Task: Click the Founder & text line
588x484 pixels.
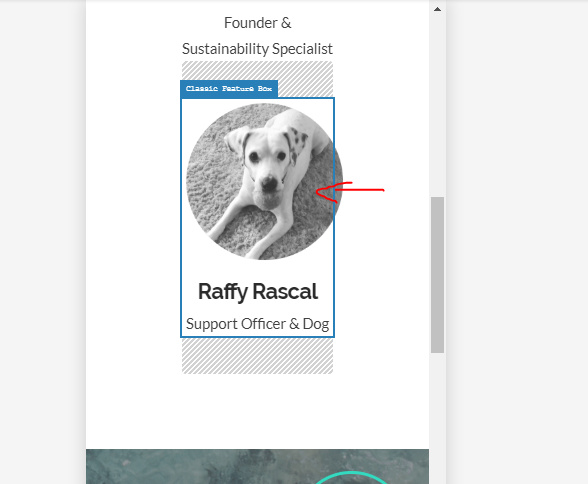Action: (x=258, y=23)
